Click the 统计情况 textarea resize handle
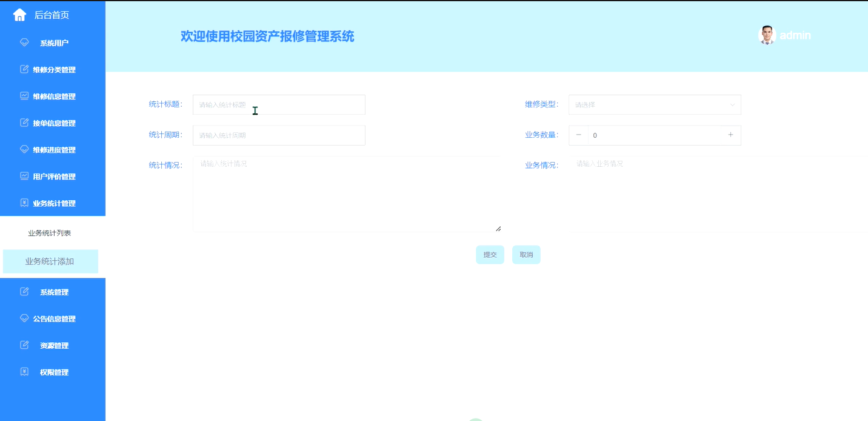 click(x=498, y=228)
